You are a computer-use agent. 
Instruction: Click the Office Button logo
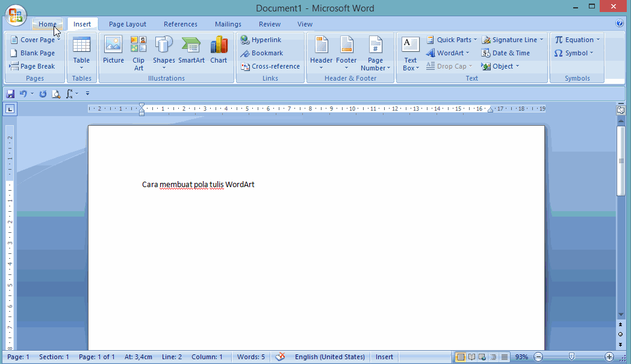tap(16, 16)
